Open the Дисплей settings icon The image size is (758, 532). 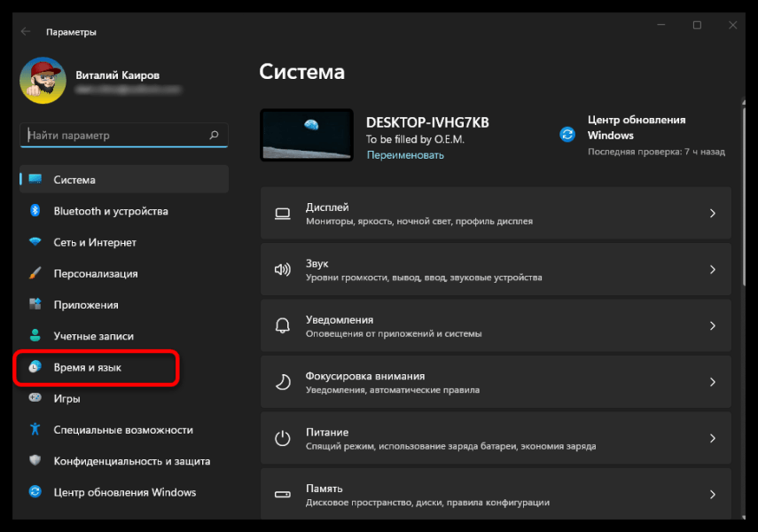click(282, 213)
